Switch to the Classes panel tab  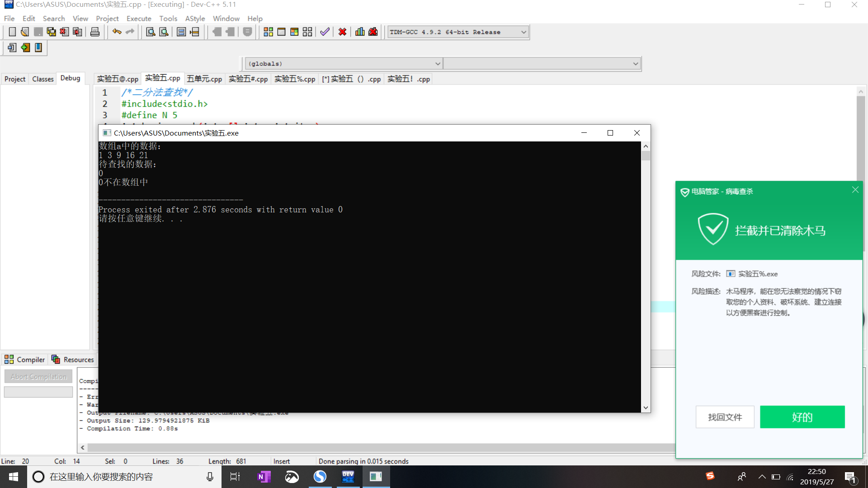43,79
